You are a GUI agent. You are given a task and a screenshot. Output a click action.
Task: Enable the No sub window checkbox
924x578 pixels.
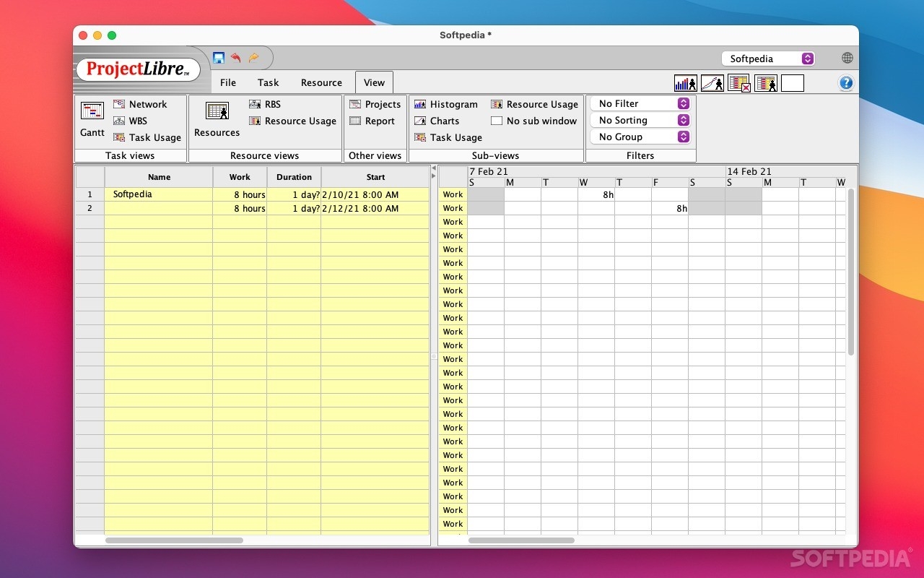tap(496, 121)
